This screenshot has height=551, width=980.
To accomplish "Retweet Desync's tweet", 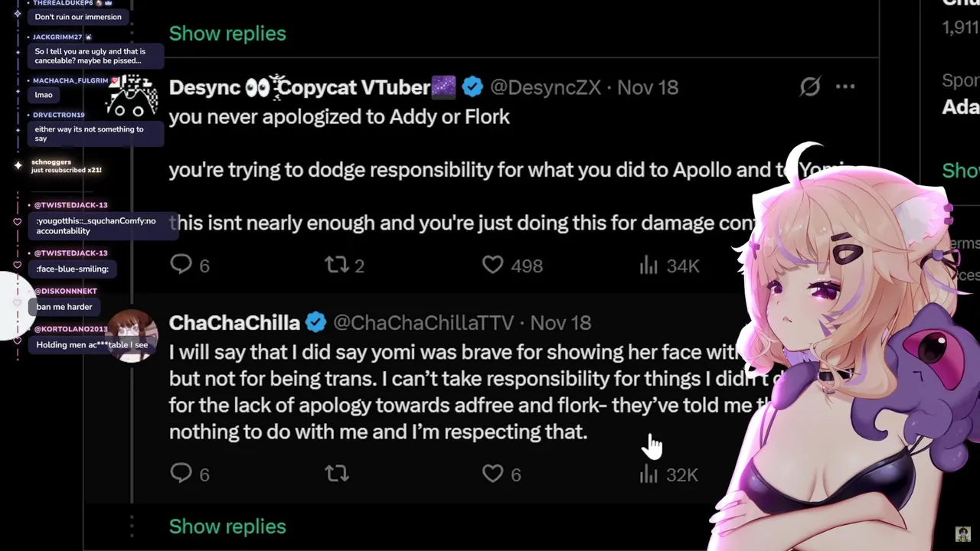I will (x=337, y=265).
